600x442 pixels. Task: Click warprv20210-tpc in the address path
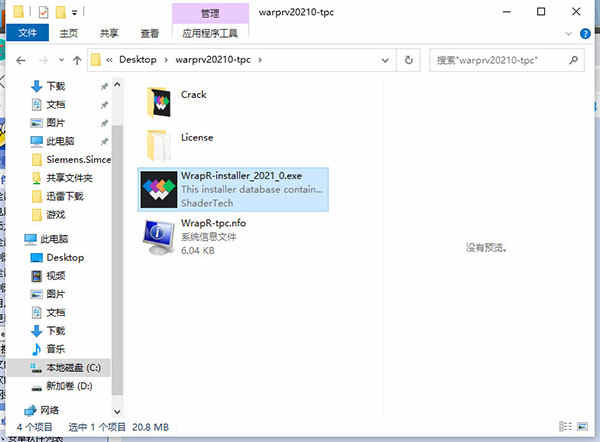213,60
